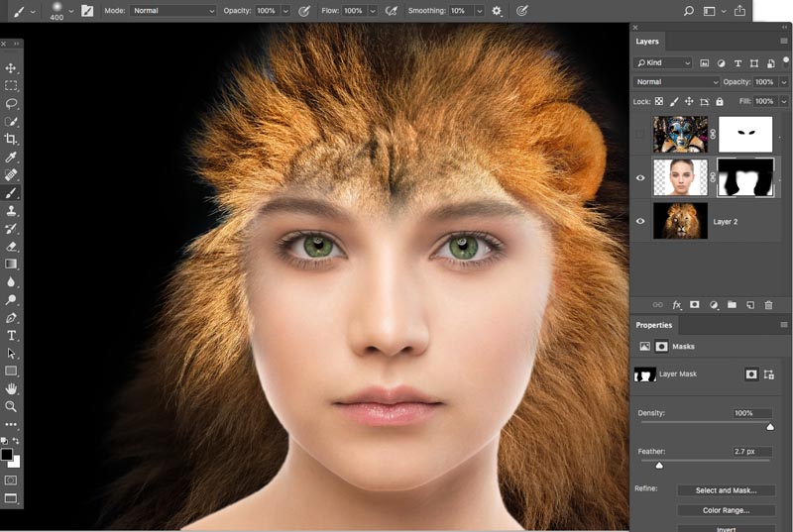Select the Zoom tool in toolbar

(11, 406)
